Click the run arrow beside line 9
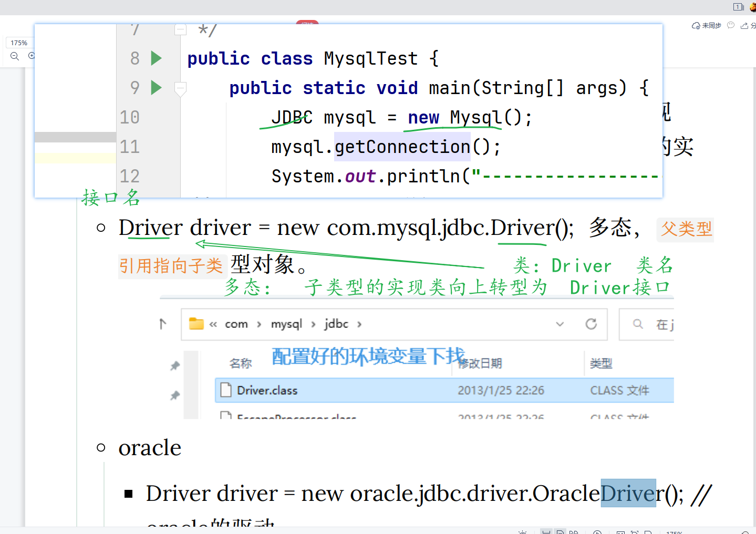 tap(156, 87)
